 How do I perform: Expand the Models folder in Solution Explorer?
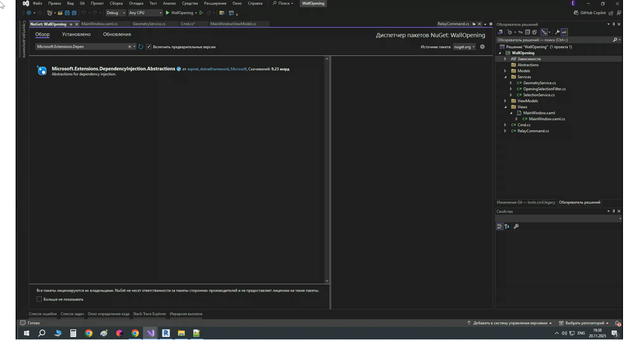(505, 71)
